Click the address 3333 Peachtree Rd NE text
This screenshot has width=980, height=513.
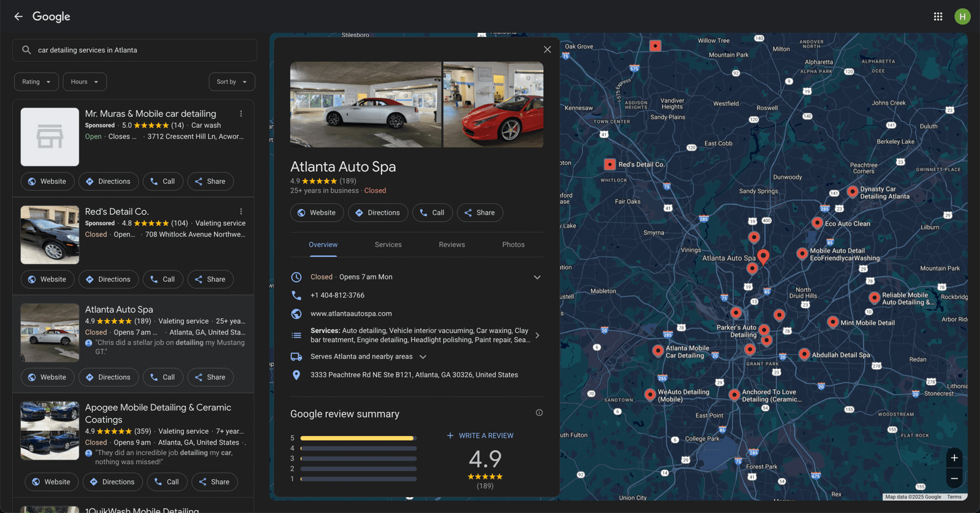click(x=414, y=375)
